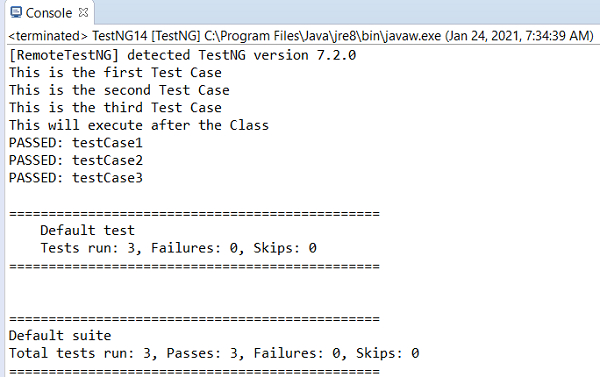Place cursor on the first Test Case line
The height and width of the screenshot is (377, 600).
coord(115,73)
